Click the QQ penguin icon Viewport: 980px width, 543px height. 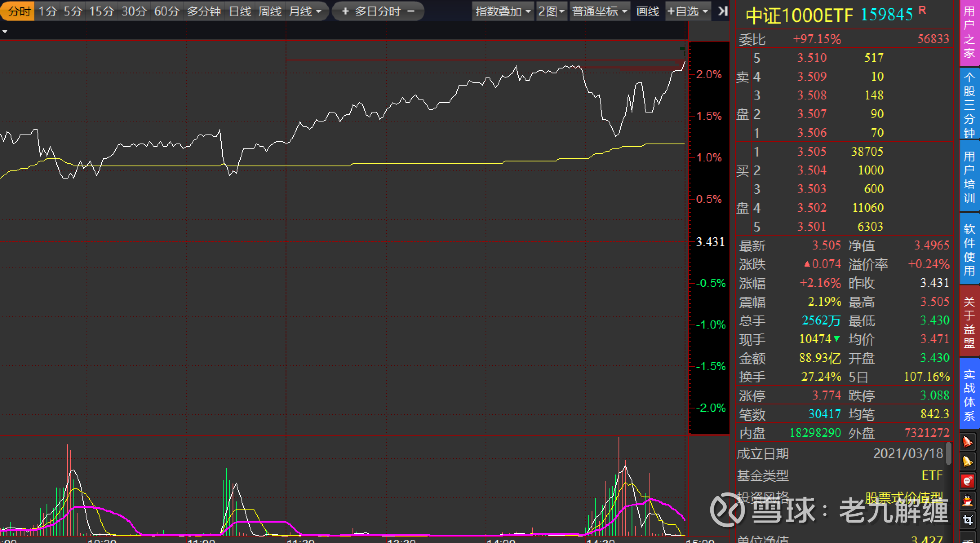[x=967, y=500]
